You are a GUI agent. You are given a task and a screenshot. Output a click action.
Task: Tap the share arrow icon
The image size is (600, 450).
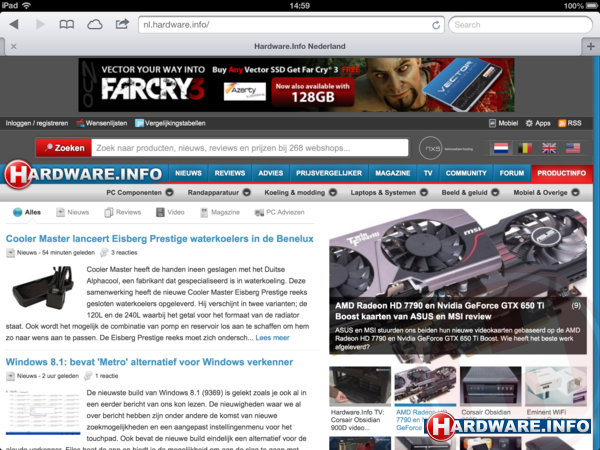click(122, 24)
